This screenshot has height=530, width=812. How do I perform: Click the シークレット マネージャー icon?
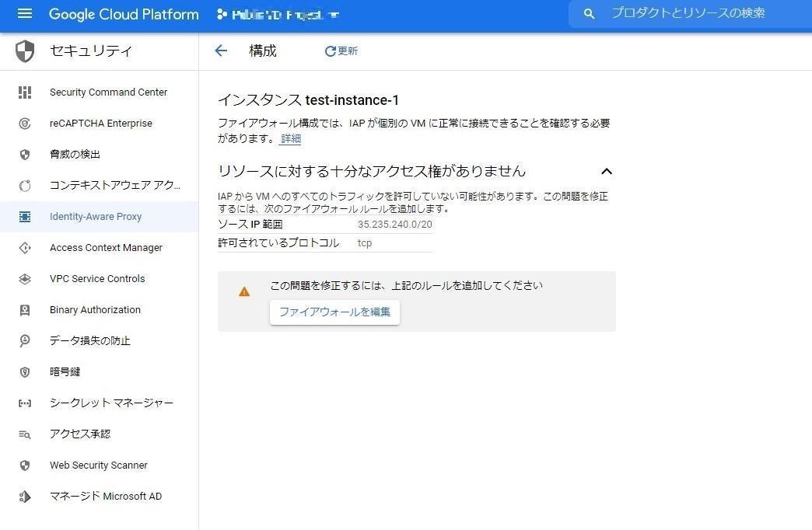pos(24,403)
